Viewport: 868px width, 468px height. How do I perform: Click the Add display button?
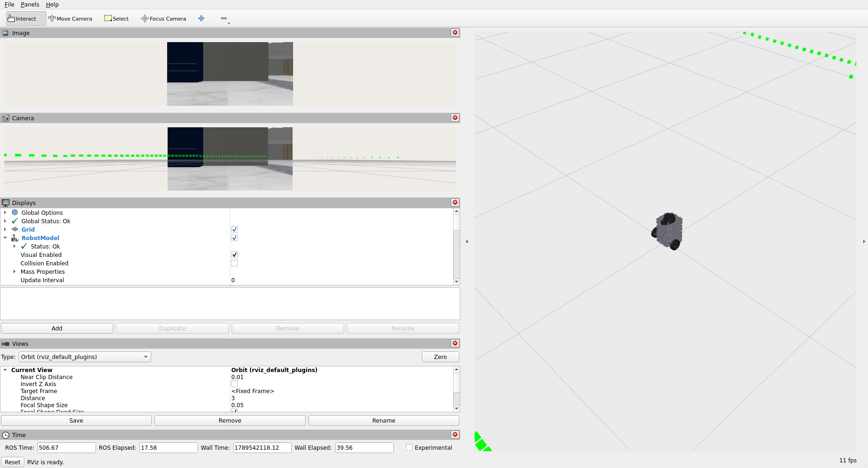[x=57, y=328]
